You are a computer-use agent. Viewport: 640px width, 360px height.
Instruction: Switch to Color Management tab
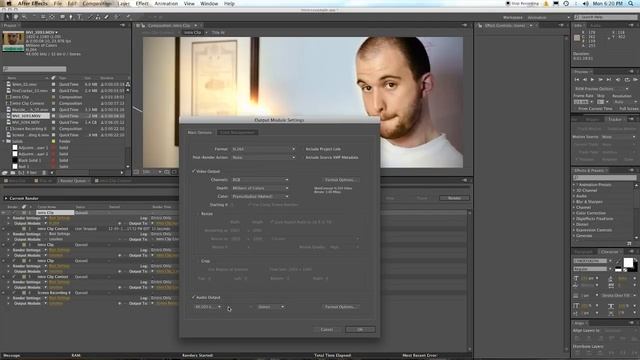[x=238, y=133]
